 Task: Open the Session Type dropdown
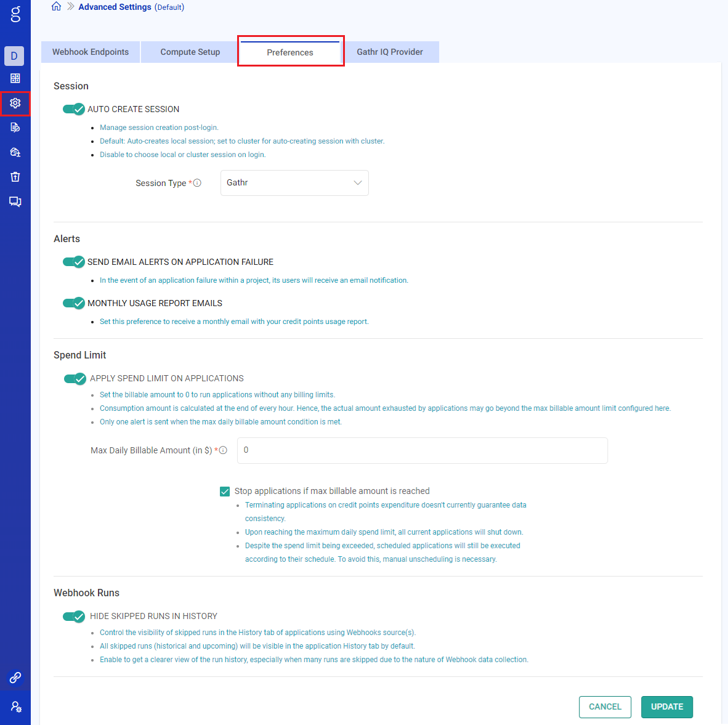(x=294, y=183)
